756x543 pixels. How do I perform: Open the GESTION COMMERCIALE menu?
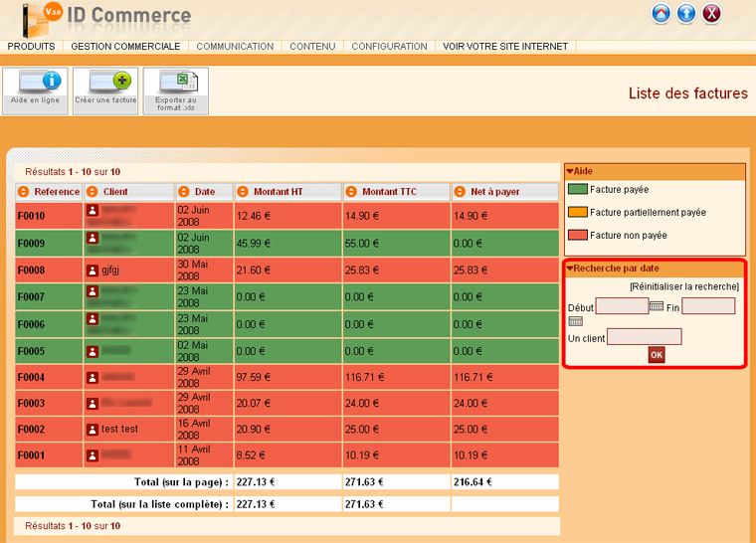[125, 47]
